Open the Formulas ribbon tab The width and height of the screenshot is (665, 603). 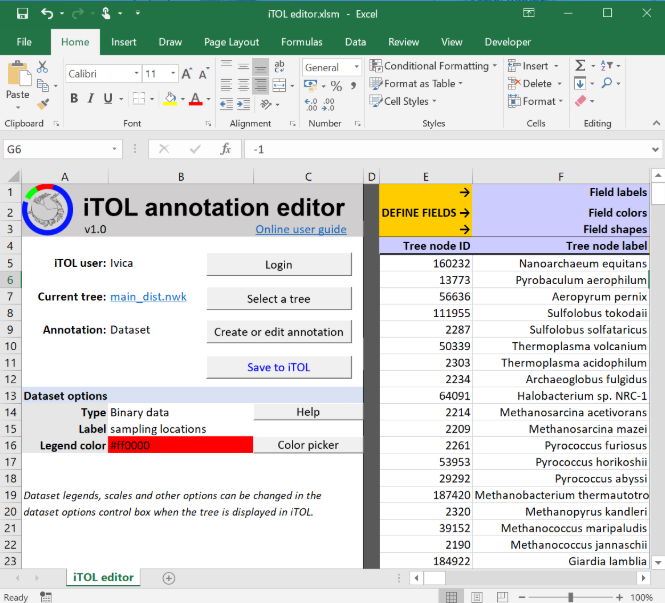(x=301, y=42)
